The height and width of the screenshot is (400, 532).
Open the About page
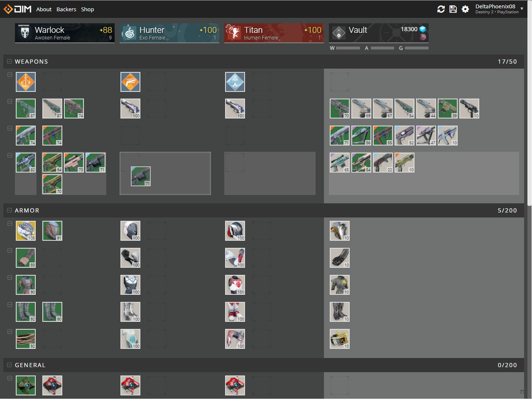pos(44,9)
